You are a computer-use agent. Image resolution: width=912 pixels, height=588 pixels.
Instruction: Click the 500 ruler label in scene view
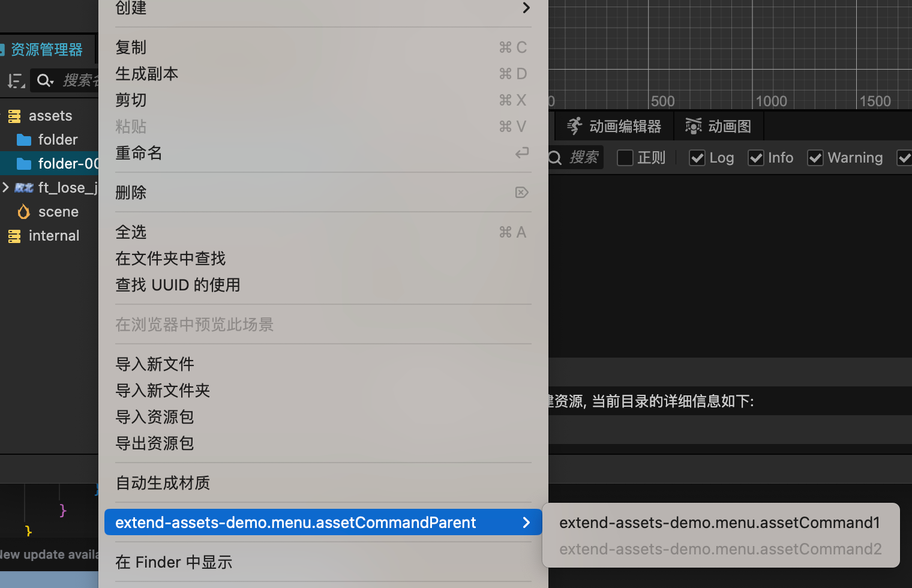663,101
